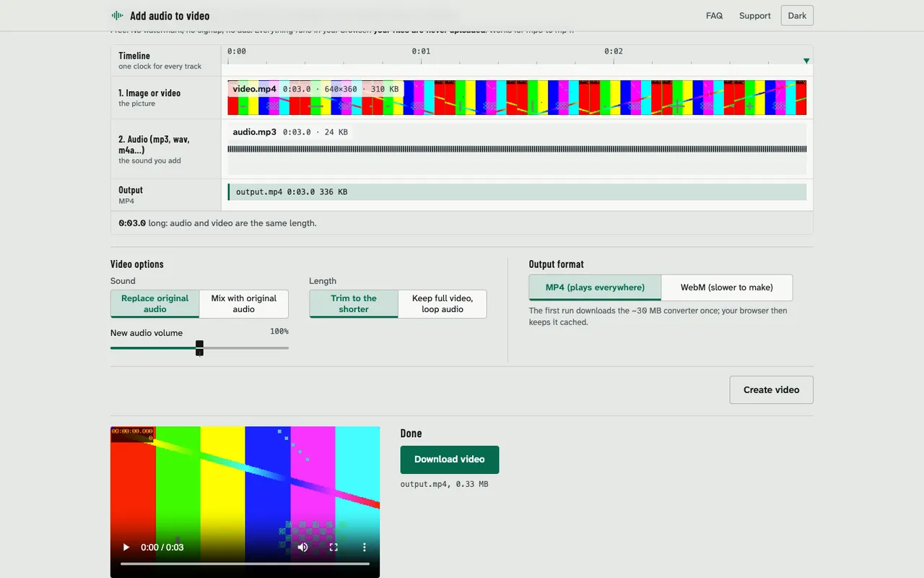Viewport: 924px width, 578px height.
Task: Click the 0:02 mark on the timeline ruler
Action: (x=614, y=51)
